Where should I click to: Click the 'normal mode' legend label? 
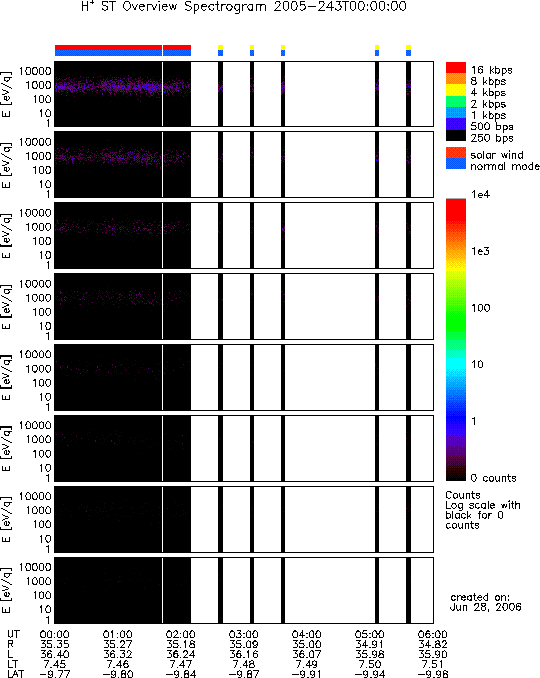coord(505,166)
